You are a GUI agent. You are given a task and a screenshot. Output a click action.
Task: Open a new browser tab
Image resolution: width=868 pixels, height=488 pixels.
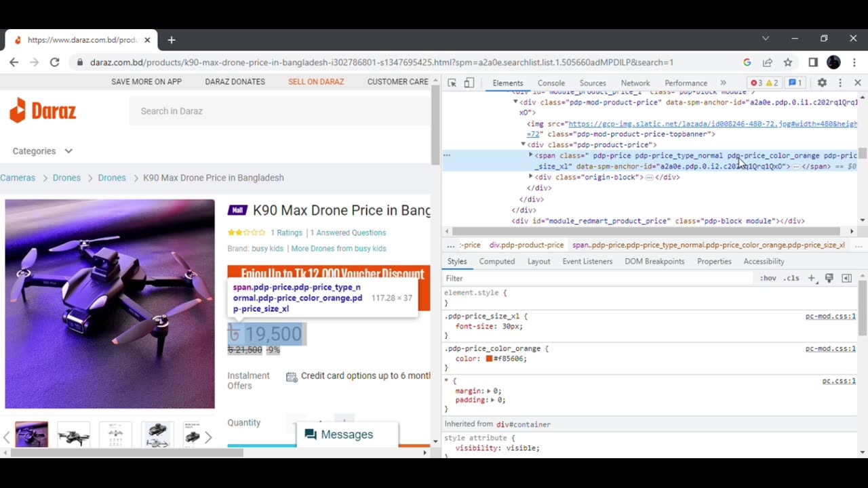[172, 40]
